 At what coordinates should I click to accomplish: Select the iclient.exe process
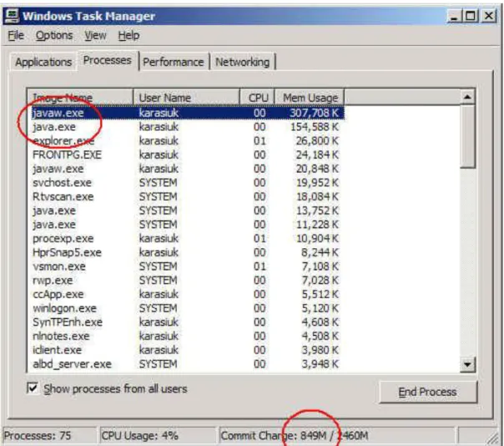pos(186,350)
